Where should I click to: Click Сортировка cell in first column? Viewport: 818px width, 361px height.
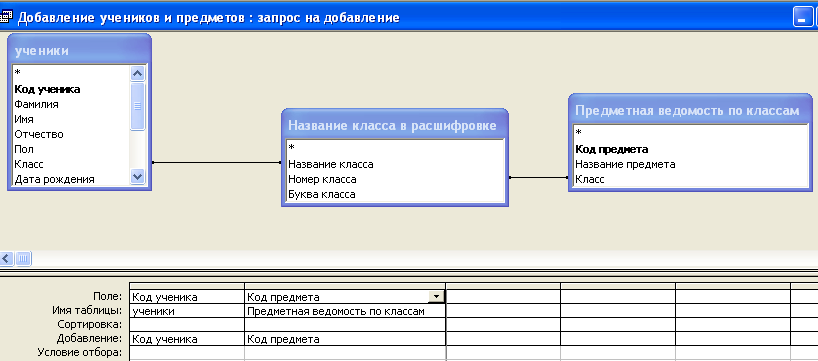(187, 324)
